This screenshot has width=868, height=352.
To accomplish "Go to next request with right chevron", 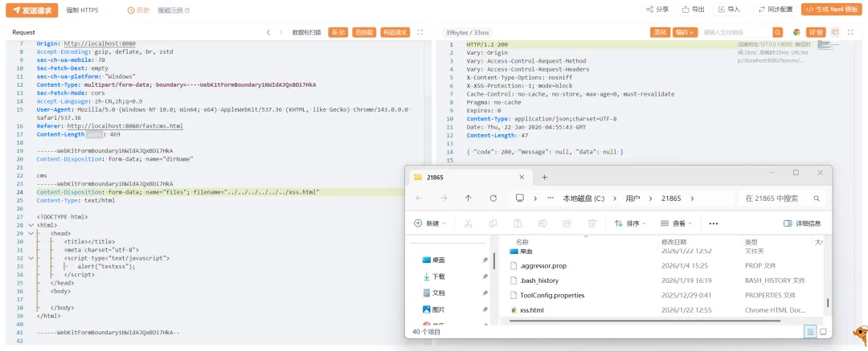I will (x=280, y=32).
